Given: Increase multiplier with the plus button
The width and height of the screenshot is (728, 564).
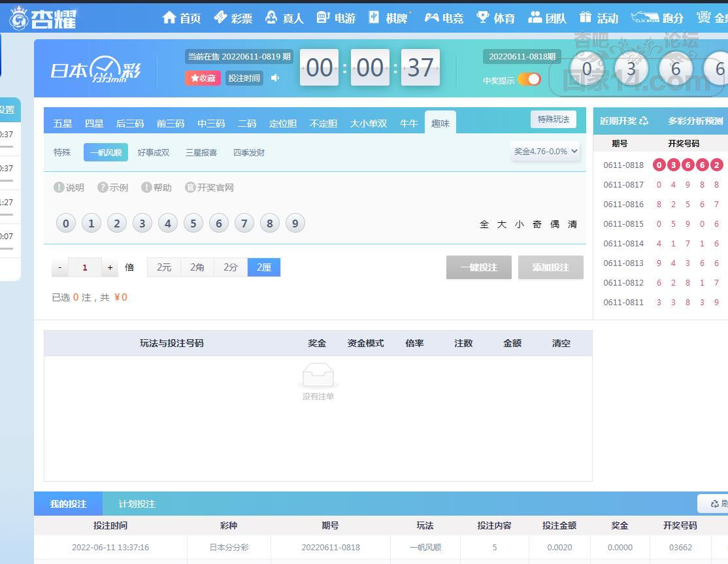Looking at the screenshot, I should pos(110,267).
